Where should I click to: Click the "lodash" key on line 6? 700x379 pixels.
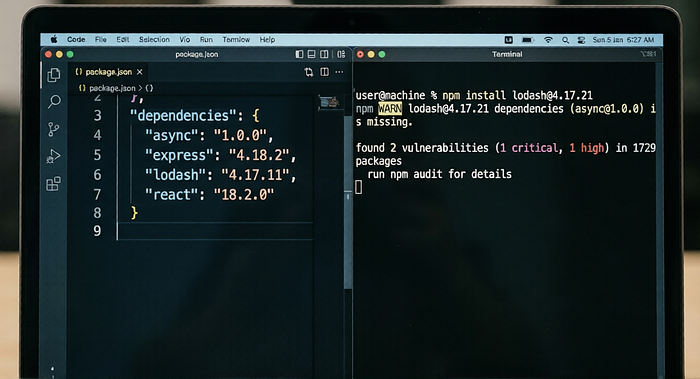175,175
